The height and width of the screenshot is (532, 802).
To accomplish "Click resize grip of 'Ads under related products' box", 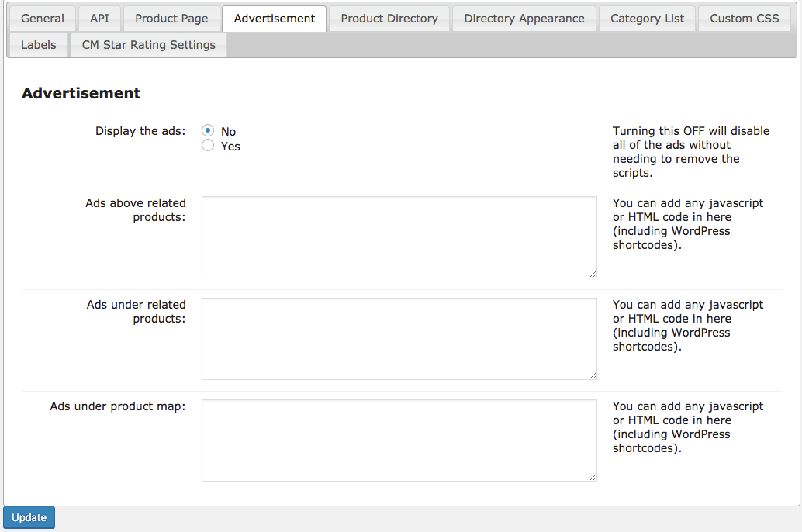I will click(593, 375).
